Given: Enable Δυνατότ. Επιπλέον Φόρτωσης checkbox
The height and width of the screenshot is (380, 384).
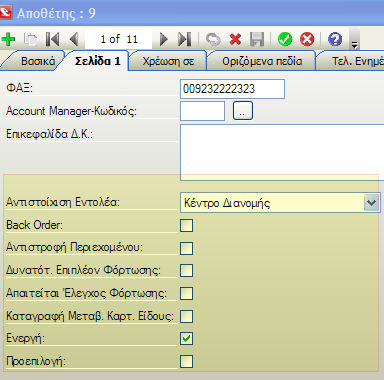Looking at the screenshot, I should point(186,271).
